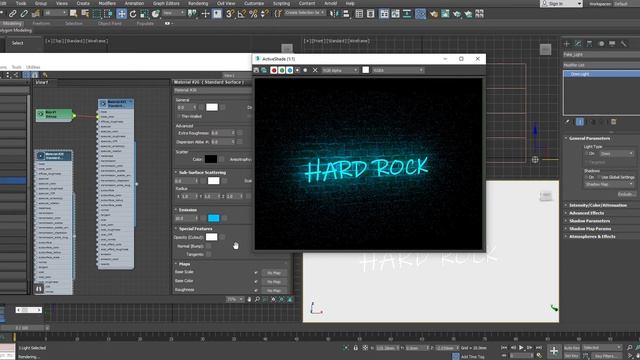Toggle Base Color map checkbox
The height and width of the screenshot is (360, 640).
256,282
